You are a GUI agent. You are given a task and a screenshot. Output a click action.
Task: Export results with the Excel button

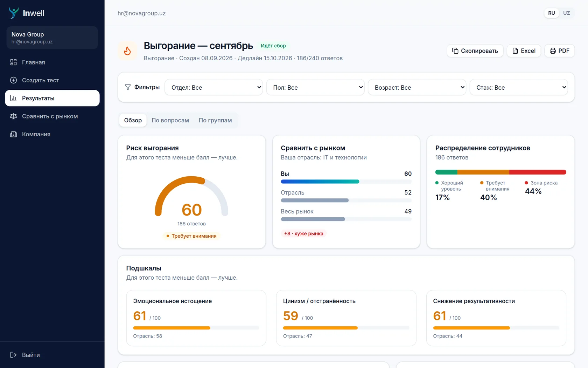point(524,51)
